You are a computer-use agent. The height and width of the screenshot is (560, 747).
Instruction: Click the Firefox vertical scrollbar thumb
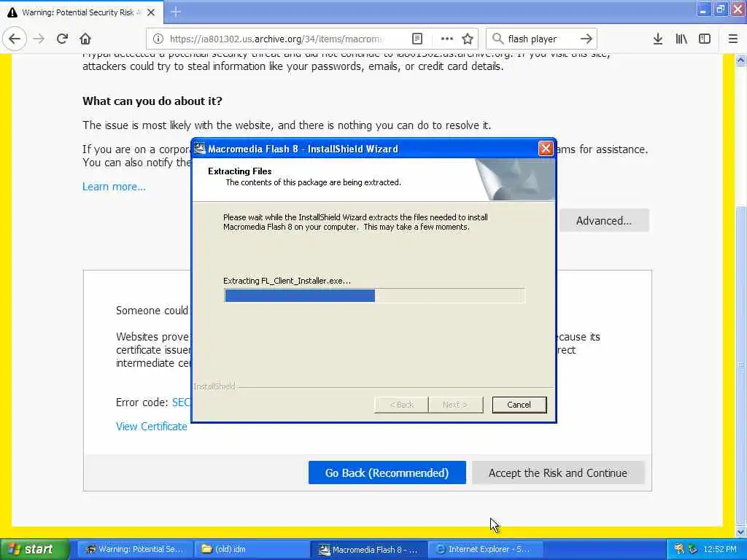tap(741, 365)
